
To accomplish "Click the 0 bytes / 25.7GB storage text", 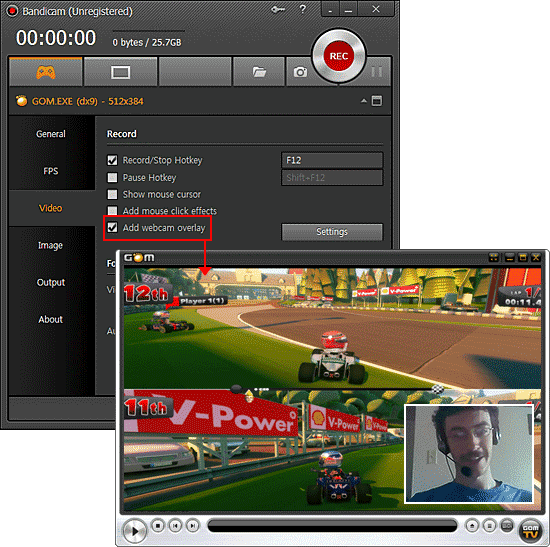I will click(147, 42).
